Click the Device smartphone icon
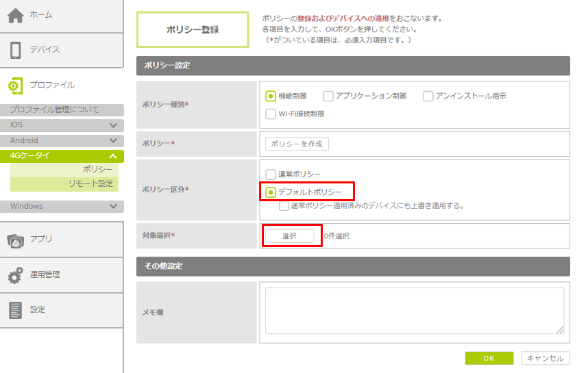This screenshot has height=373, width=588. tap(16, 50)
